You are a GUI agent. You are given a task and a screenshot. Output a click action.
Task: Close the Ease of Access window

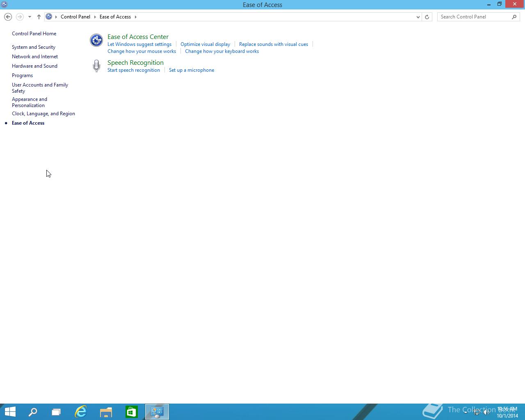[515, 5]
